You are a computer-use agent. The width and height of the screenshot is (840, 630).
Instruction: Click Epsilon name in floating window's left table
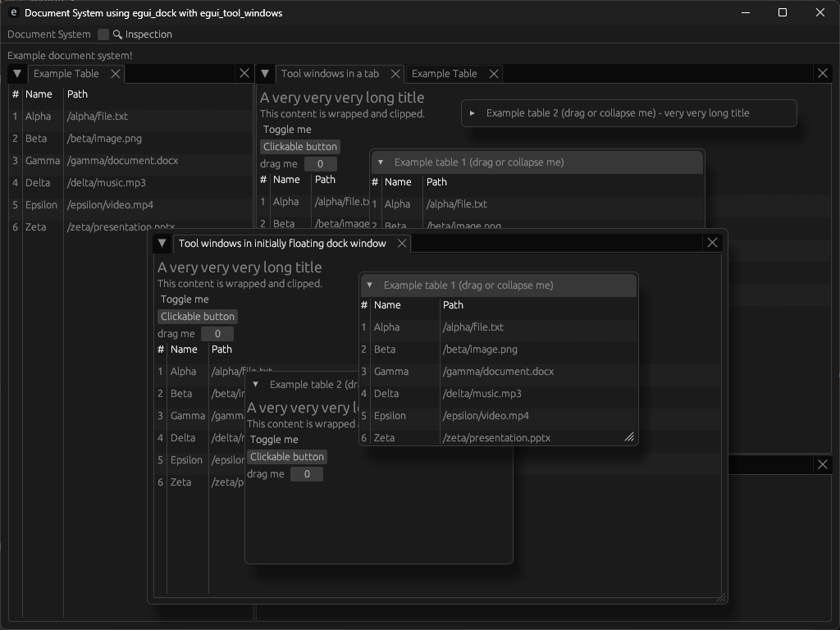click(186, 460)
